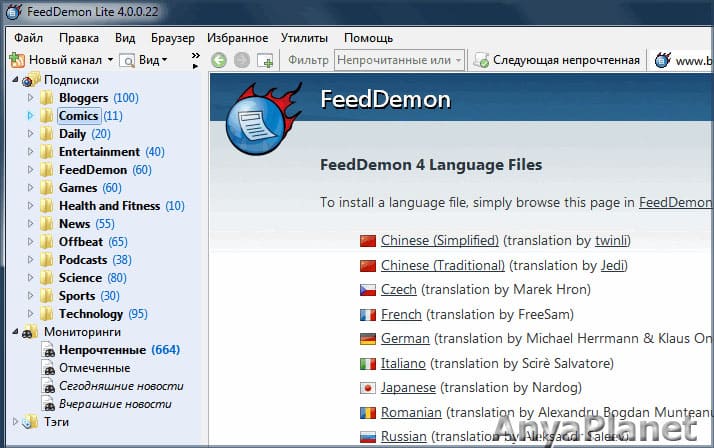This screenshot has height=448, width=714.
Task: Open the Помощь menu
Action: [368, 38]
